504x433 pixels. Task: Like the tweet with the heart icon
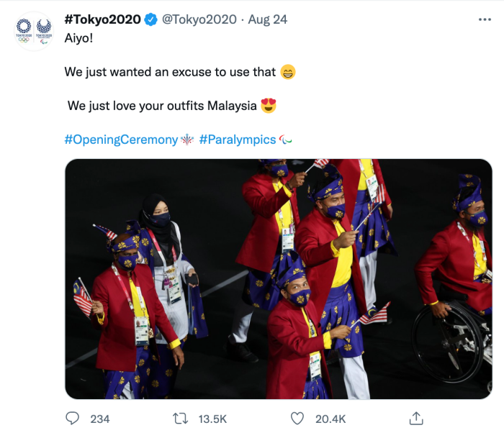pyautogui.click(x=298, y=418)
